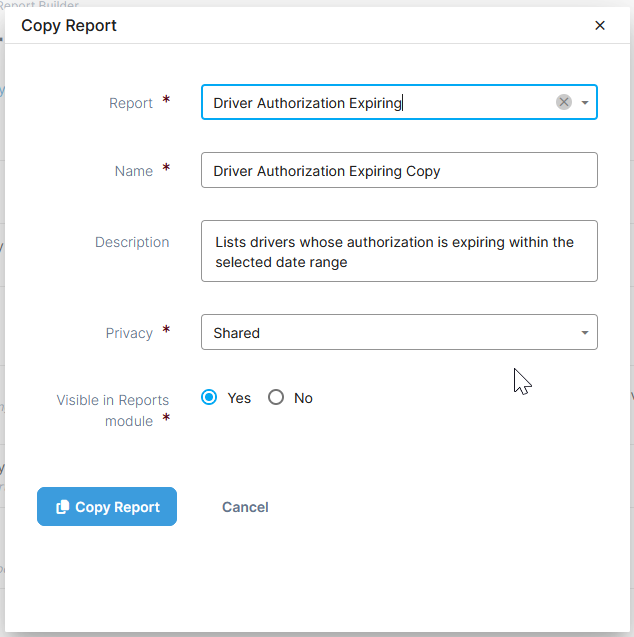
Task: Close the Copy Report dialog
Action: pyautogui.click(x=600, y=26)
